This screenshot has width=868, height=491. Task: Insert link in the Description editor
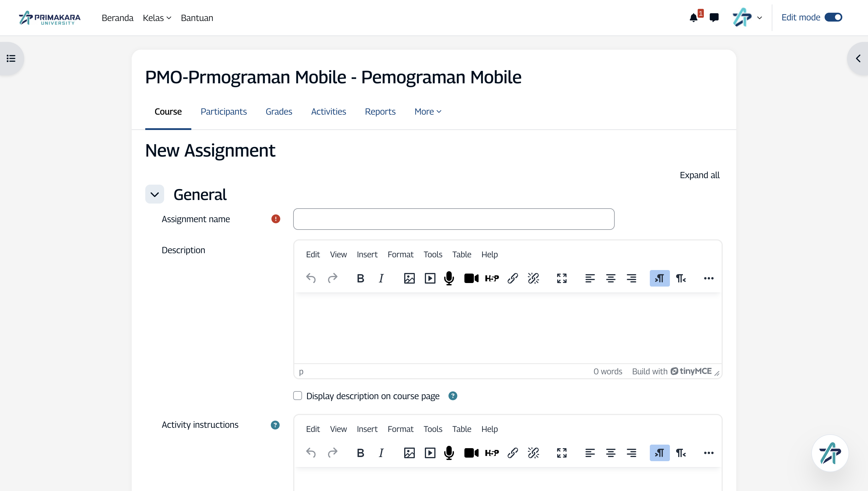(x=513, y=278)
